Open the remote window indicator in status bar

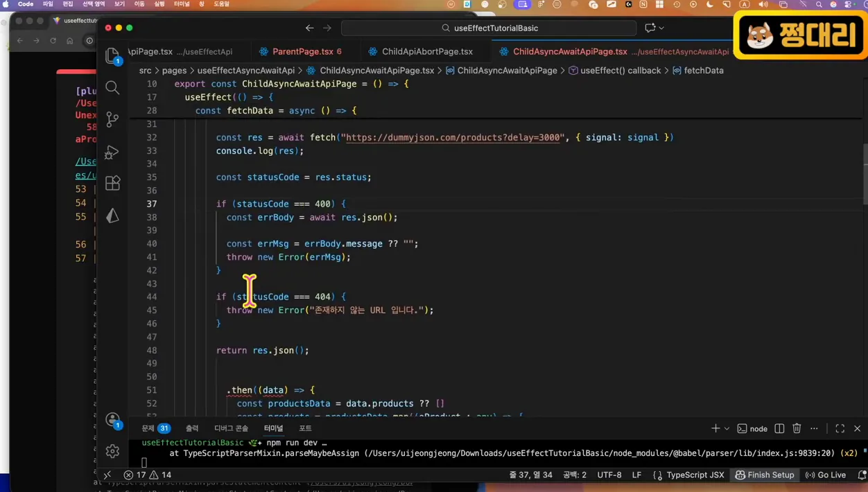coord(107,475)
